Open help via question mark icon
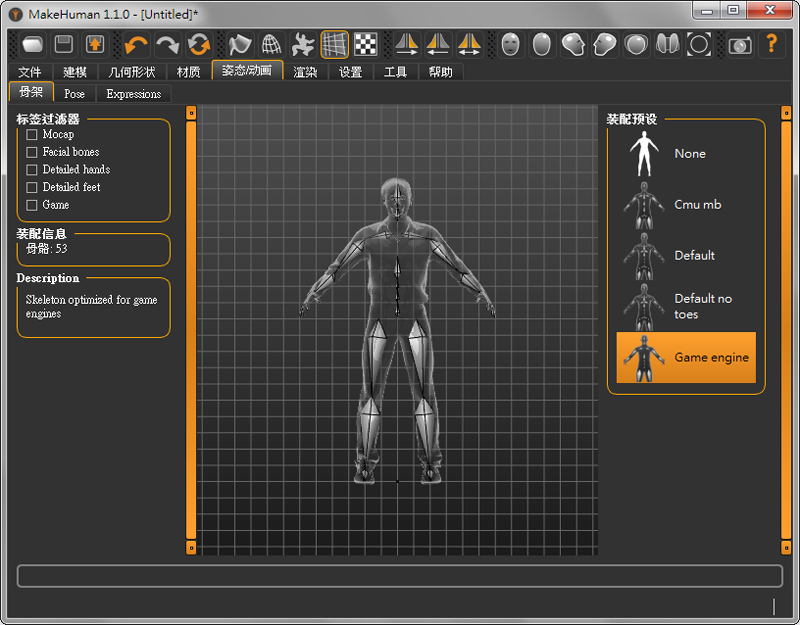 click(x=772, y=44)
